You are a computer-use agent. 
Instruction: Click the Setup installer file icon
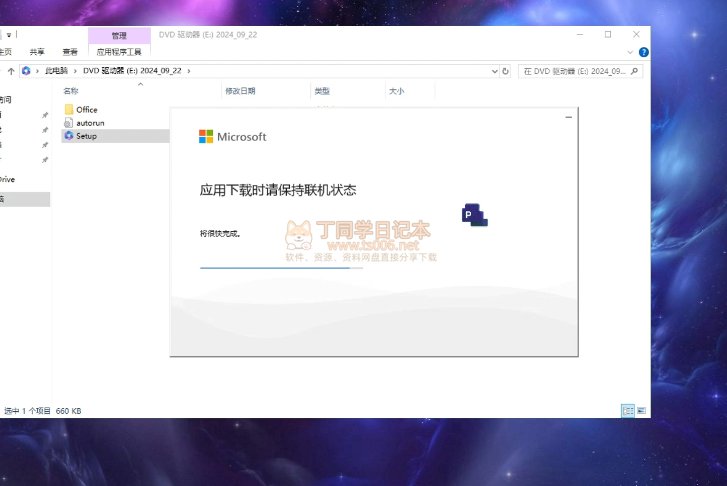[69, 135]
